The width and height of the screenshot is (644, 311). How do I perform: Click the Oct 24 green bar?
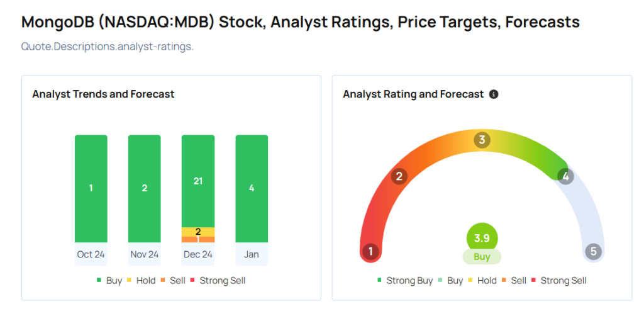91,188
